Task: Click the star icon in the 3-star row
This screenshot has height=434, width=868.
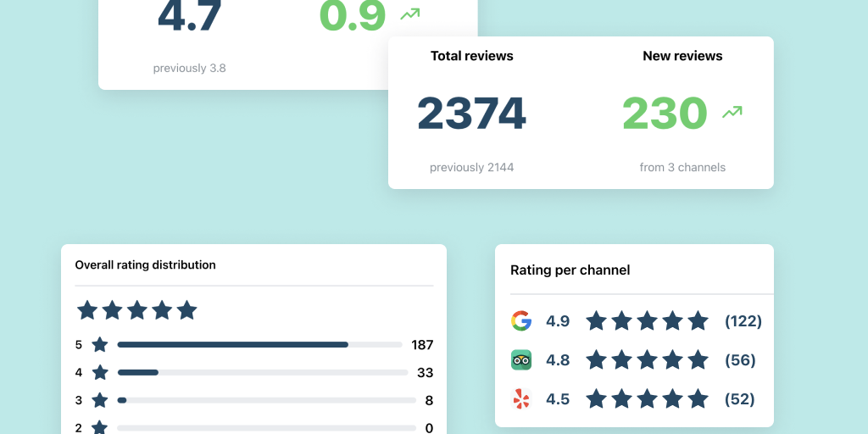Action: pos(100,400)
